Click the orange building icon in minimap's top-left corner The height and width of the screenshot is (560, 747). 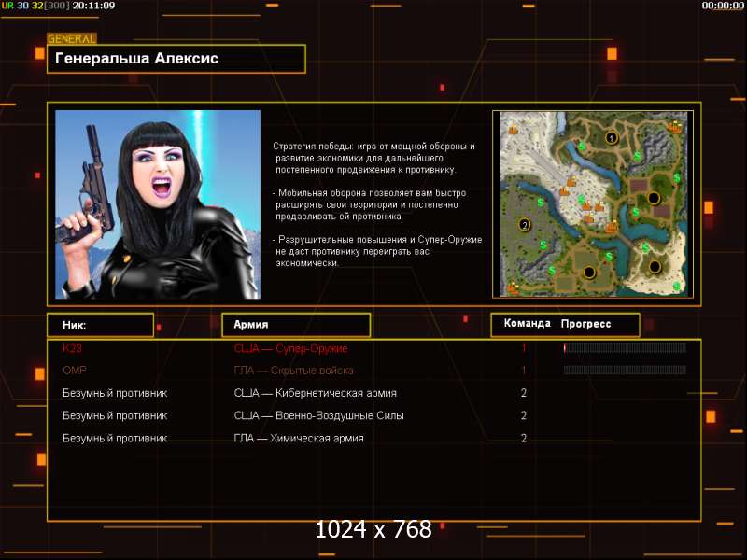[513, 129]
